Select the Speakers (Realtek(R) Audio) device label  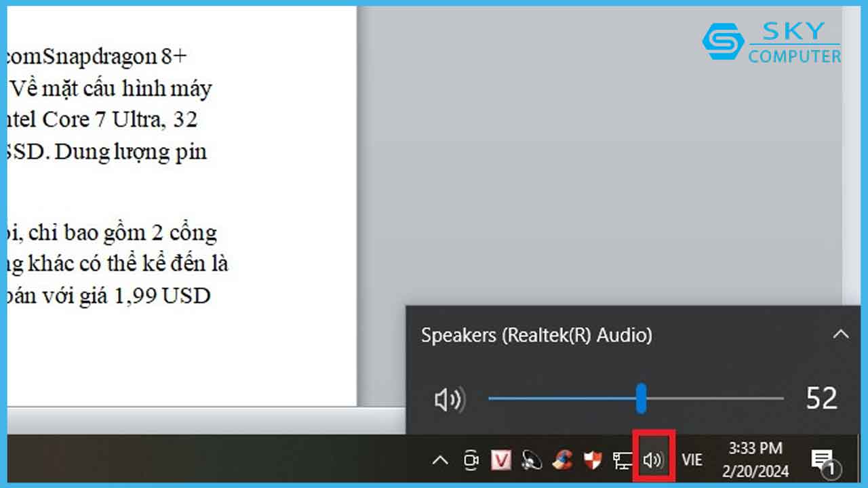click(x=536, y=335)
